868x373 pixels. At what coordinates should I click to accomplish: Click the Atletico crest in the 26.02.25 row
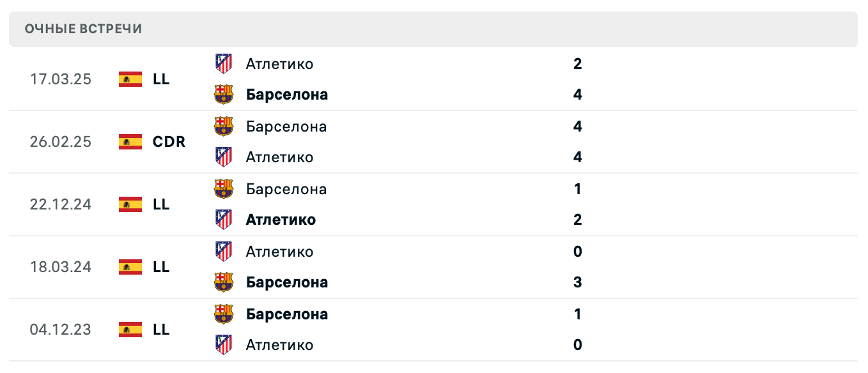pyautogui.click(x=224, y=157)
